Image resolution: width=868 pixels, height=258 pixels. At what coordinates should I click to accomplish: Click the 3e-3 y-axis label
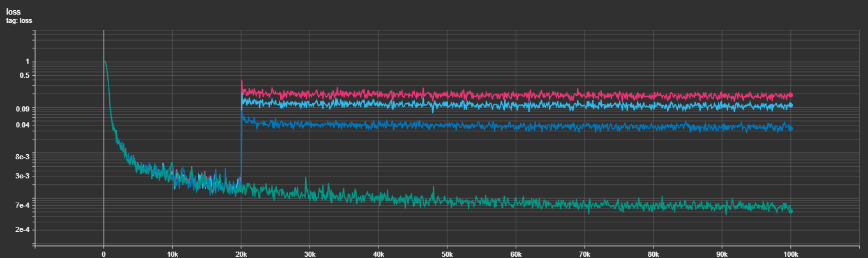click(22, 176)
